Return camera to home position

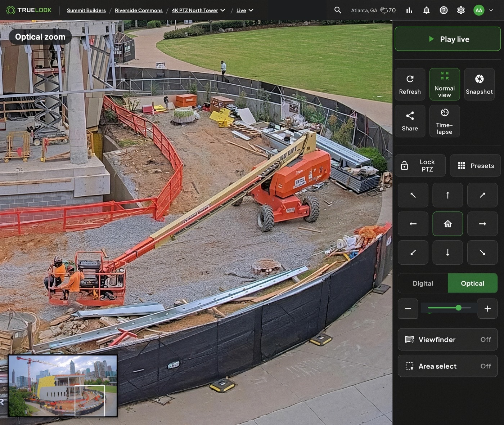(448, 224)
